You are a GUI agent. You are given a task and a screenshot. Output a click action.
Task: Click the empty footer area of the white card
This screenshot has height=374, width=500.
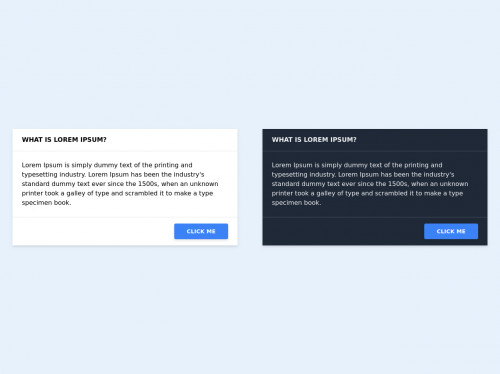click(93, 231)
